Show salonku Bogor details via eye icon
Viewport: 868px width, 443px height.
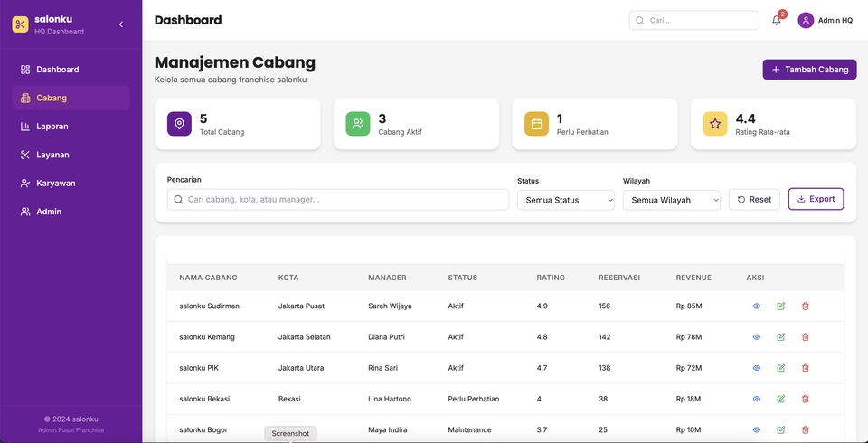(757, 429)
